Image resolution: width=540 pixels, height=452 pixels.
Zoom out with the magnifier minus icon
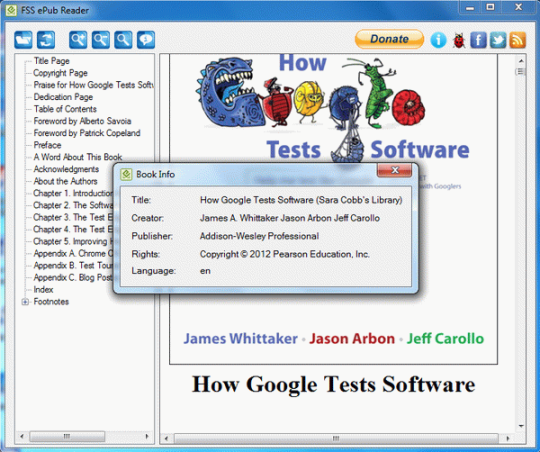[x=101, y=39]
